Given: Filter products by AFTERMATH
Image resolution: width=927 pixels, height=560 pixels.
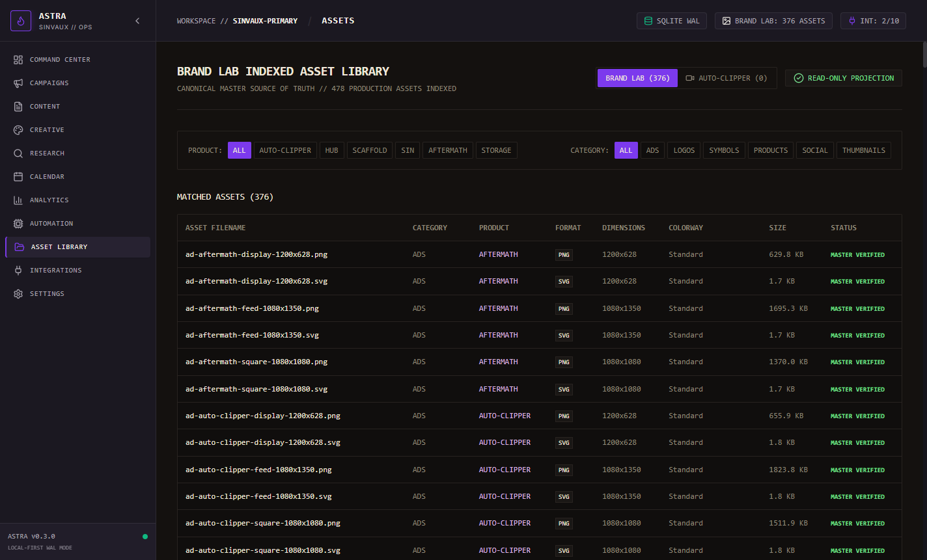Looking at the screenshot, I should [448, 150].
